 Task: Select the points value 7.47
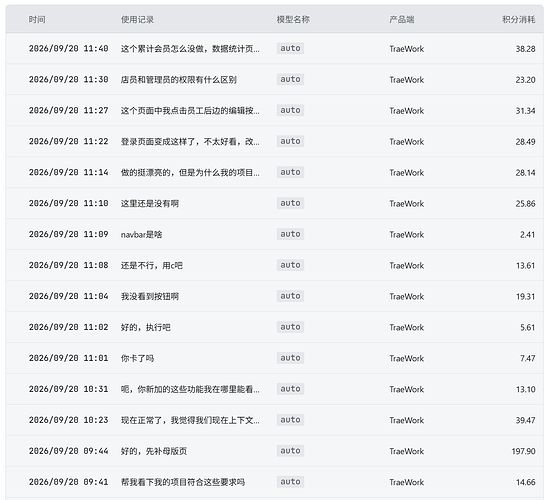click(527, 359)
